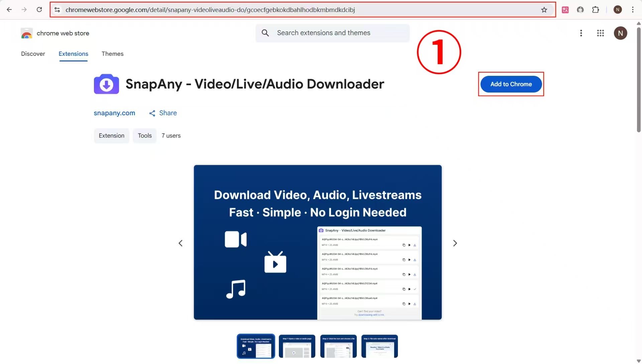Click the '7 users' text
The image size is (642, 364).
tap(171, 136)
